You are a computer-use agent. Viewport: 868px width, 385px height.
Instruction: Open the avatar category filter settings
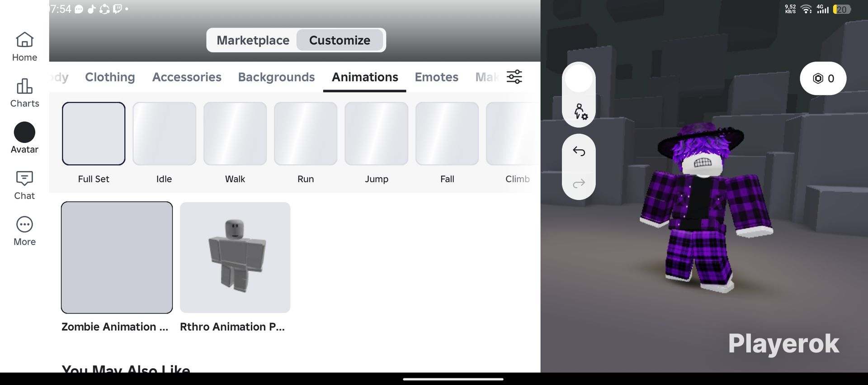click(x=514, y=77)
